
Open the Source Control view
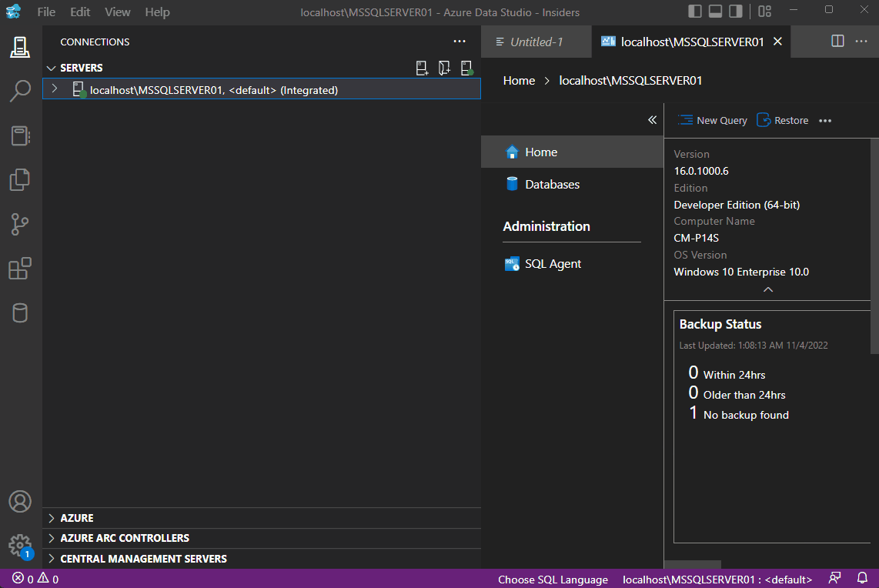20,224
